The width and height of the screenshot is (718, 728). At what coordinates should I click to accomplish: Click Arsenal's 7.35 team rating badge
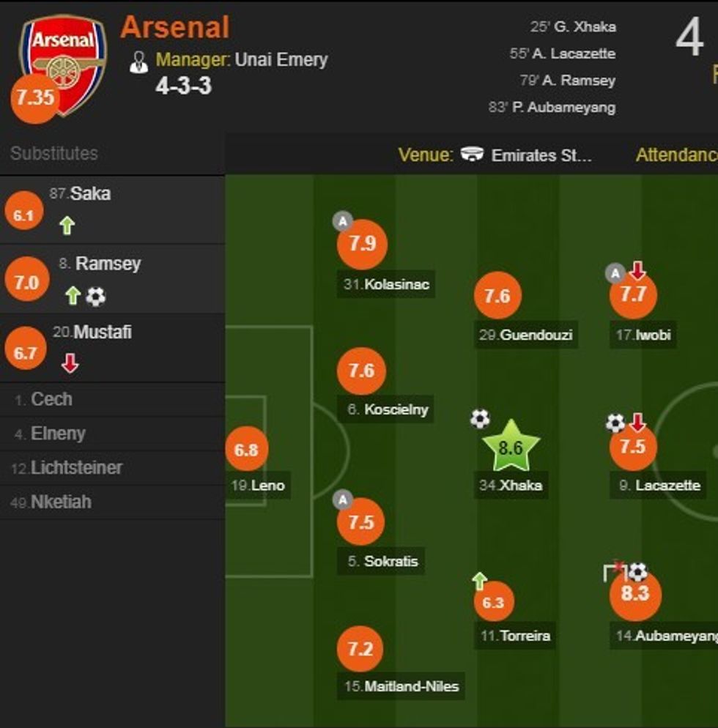pyautogui.click(x=34, y=98)
